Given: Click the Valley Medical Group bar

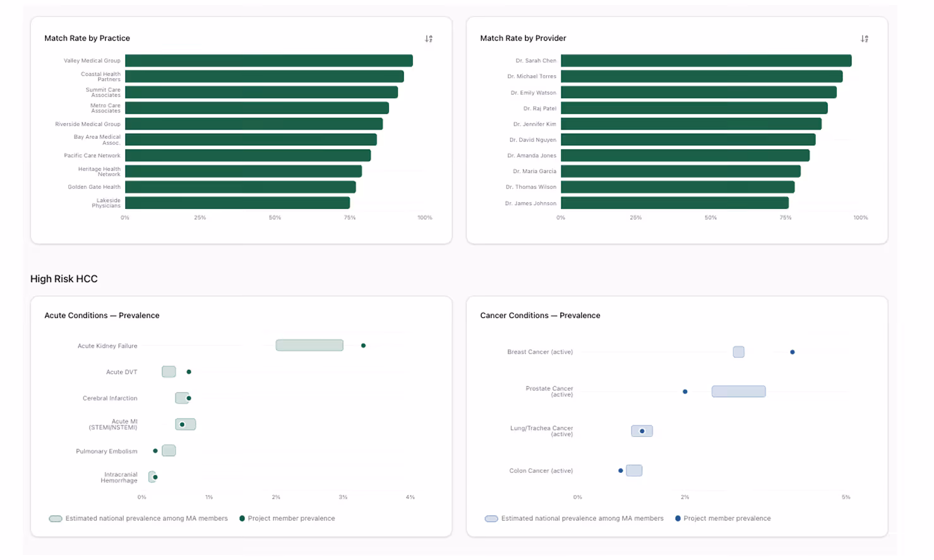Looking at the screenshot, I should (x=268, y=60).
